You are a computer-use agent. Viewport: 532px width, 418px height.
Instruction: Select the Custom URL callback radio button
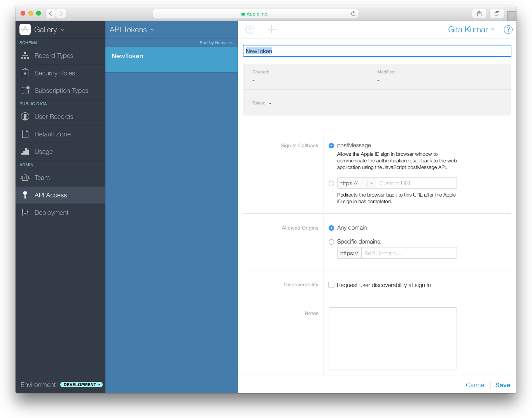331,183
